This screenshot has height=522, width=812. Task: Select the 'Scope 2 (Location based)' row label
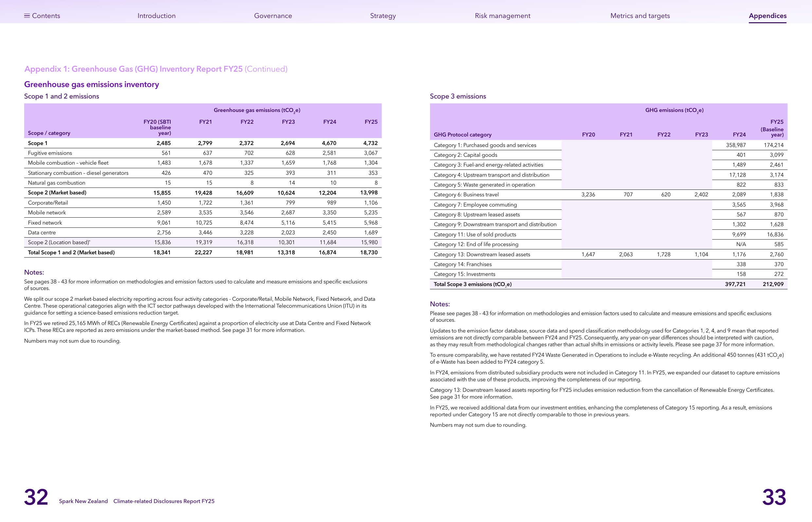point(59,243)
